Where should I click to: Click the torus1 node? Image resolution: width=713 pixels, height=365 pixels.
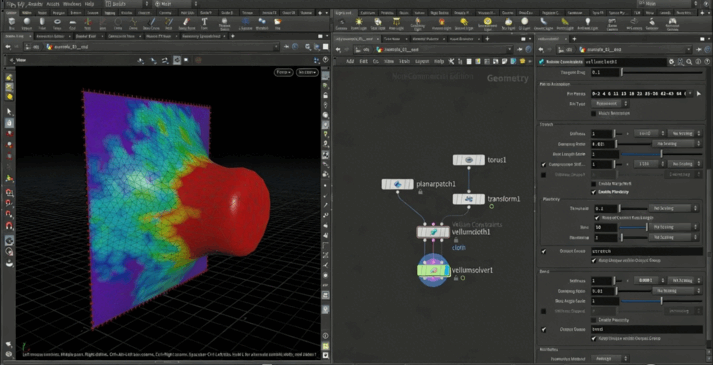[469, 160]
